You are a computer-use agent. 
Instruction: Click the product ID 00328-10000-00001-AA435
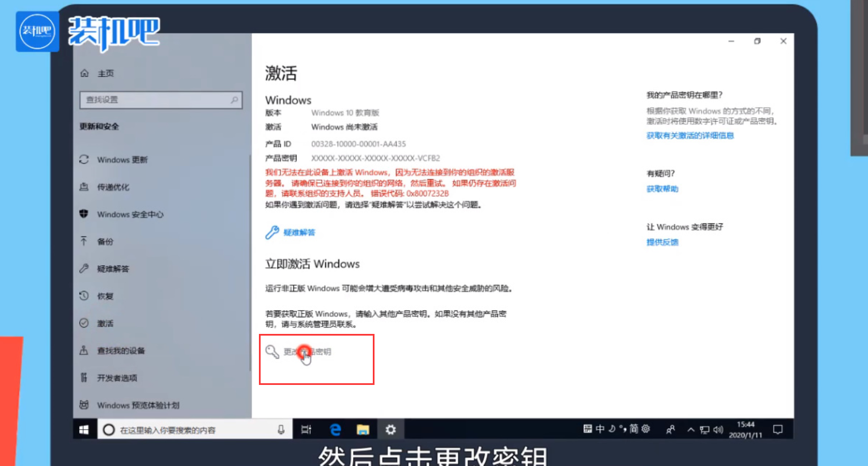pyautogui.click(x=358, y=144)
